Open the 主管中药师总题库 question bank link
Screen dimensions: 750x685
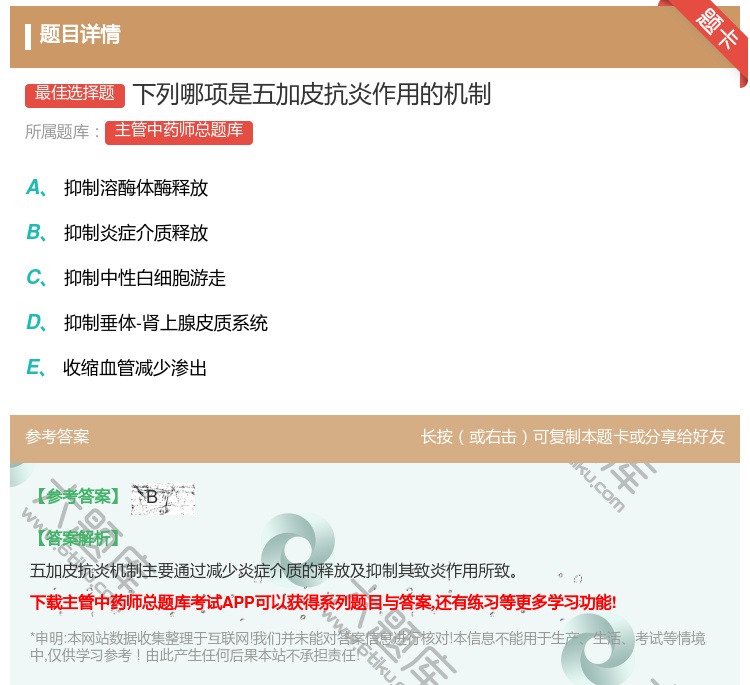tap(178, 131)
